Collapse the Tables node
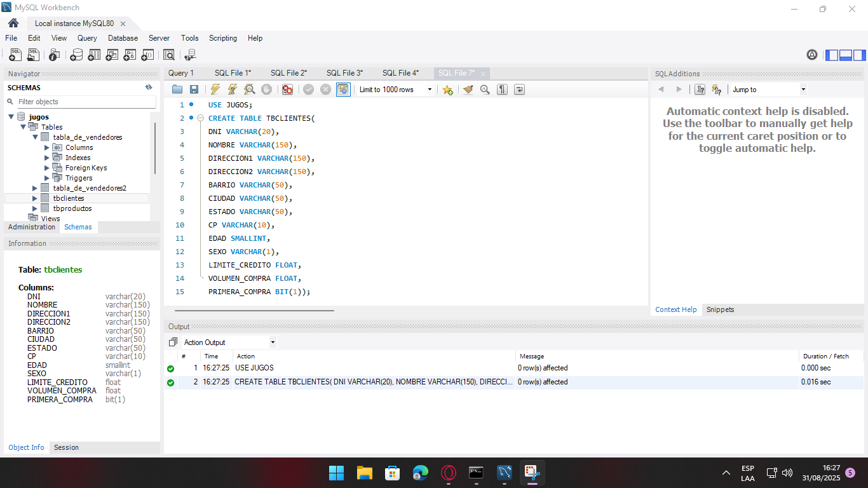The height and width of the screenshot is (488, 868). [x=24, y=127]
